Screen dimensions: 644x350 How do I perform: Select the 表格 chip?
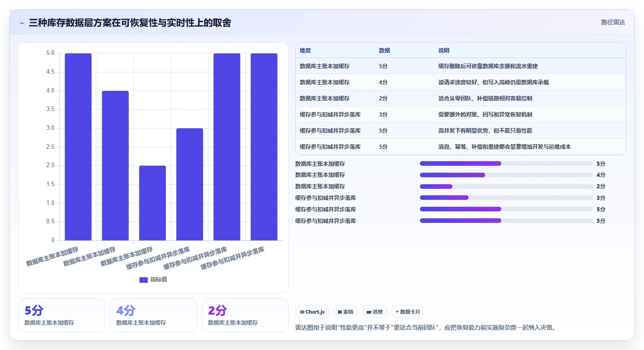(345, 312)
